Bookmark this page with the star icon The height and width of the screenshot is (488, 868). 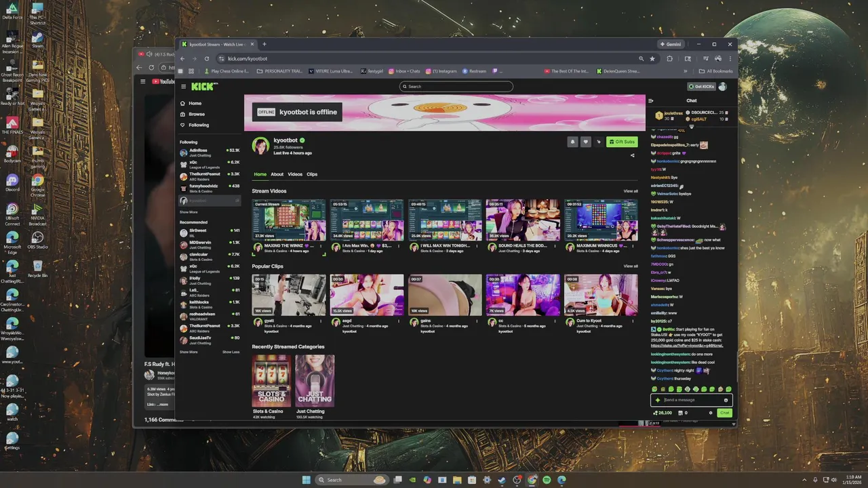[x=652, y=58]
